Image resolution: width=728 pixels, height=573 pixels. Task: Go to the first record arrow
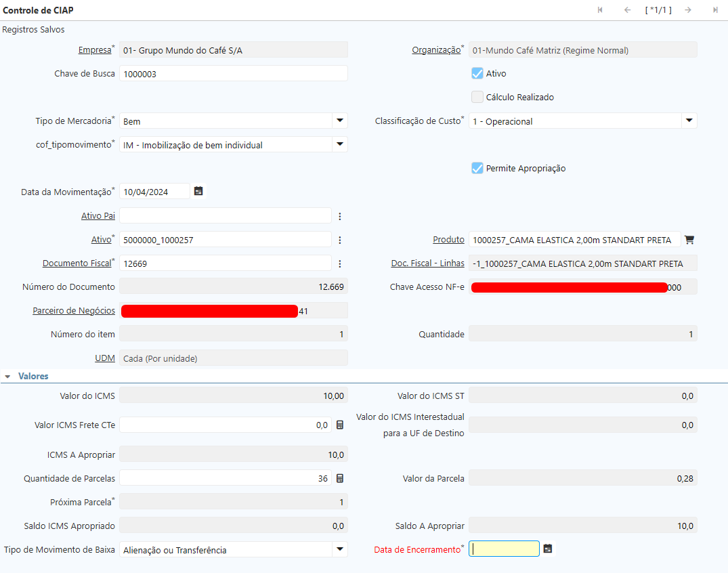pos(600,10)
